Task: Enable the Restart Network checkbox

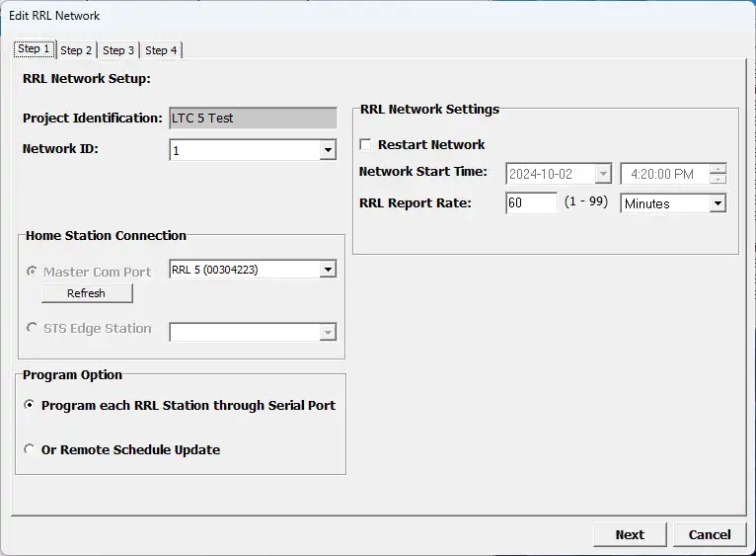Action: coord(366,144)
